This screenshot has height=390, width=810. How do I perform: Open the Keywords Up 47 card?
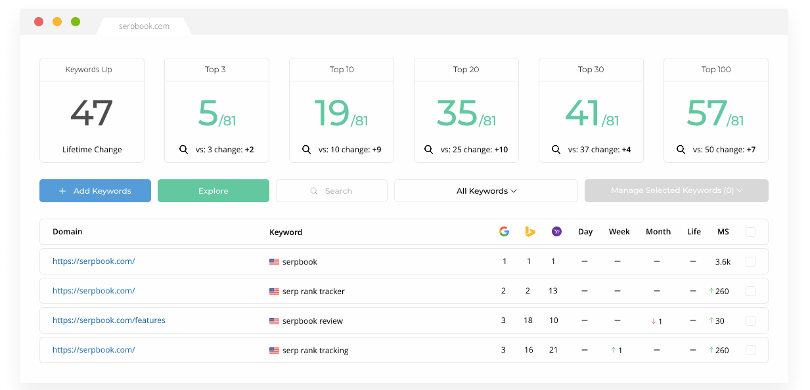click(x=92, y=111)
